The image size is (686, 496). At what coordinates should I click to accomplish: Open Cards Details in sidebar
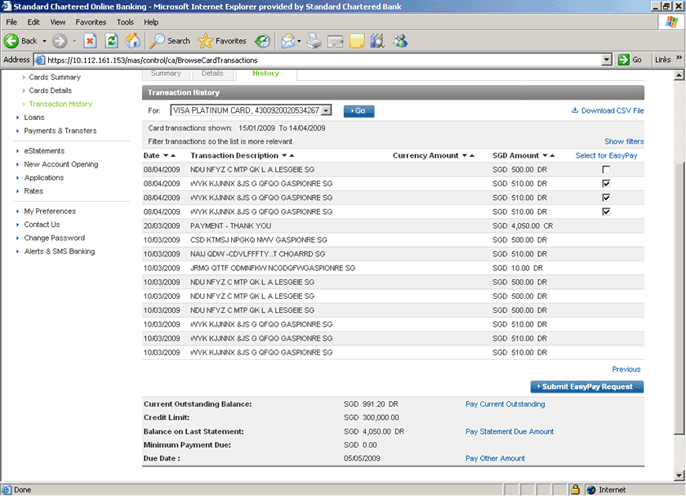click(x=50, y=91)
